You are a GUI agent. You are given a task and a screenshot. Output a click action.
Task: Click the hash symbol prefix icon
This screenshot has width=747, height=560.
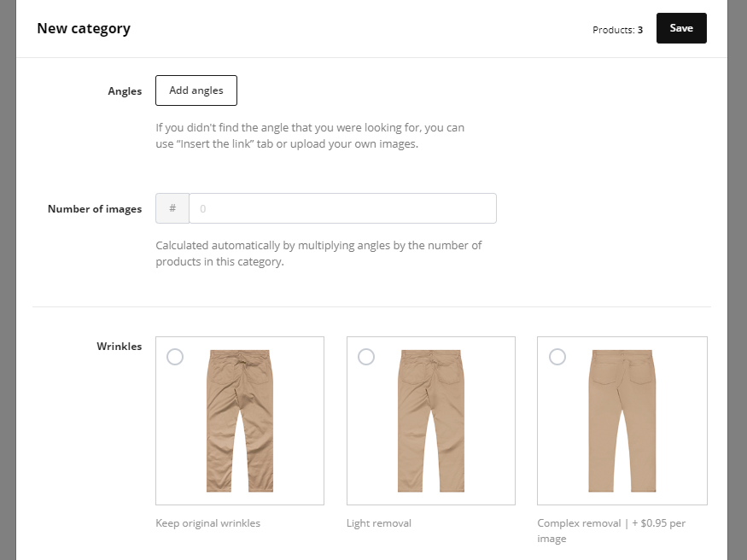tap(172, 208)
